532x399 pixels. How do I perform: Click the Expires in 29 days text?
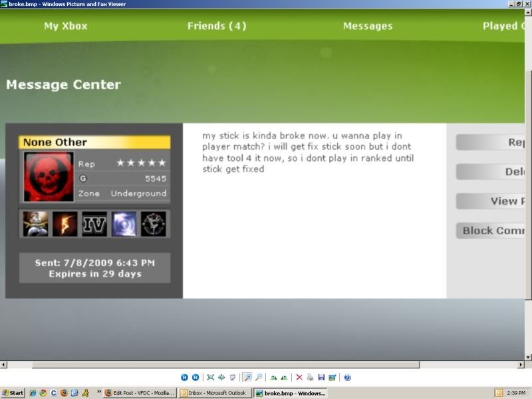pos(95,274)
